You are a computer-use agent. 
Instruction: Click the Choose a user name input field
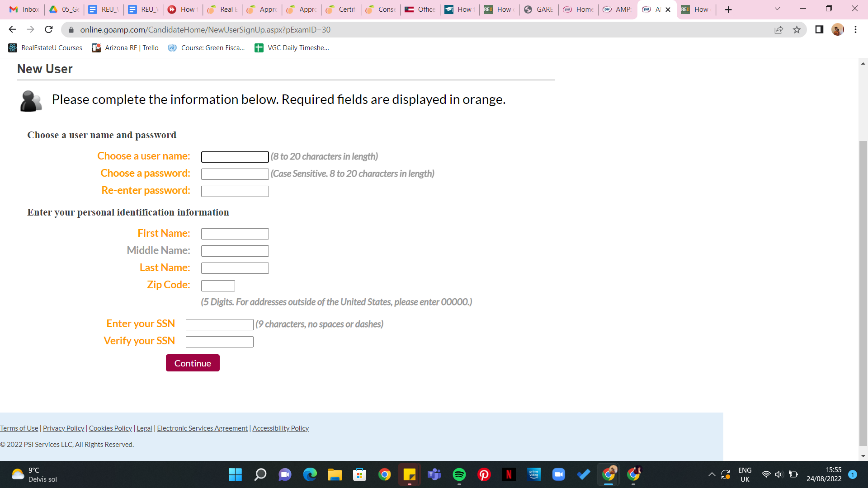click(x=234, y=157)
